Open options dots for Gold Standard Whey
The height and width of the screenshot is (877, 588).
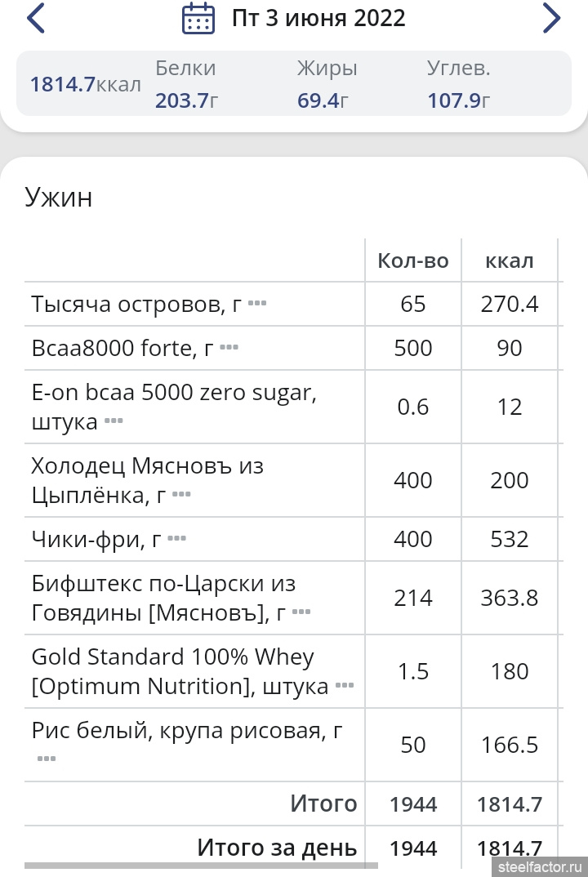click(345, 685)
